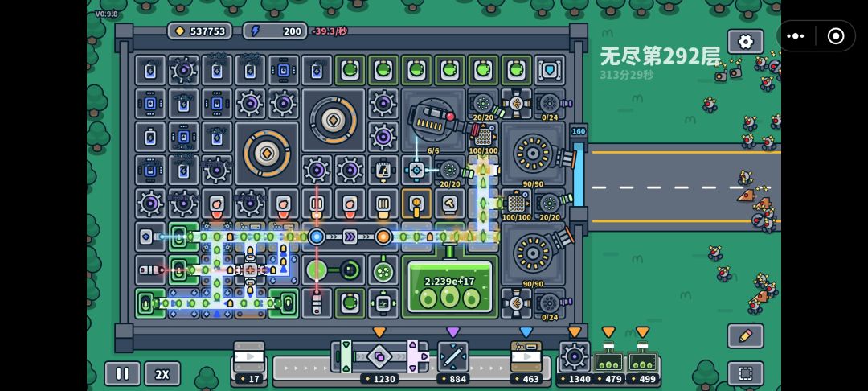Select the shop item costing 1230
The width and height of the screenshot is (868, 391).
coord(379,356)
